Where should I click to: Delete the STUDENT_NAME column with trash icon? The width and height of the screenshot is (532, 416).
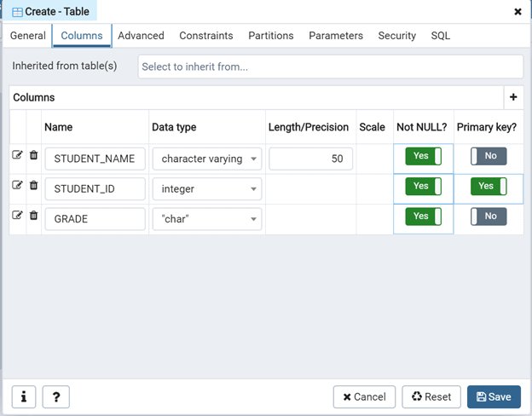[34, 155]
